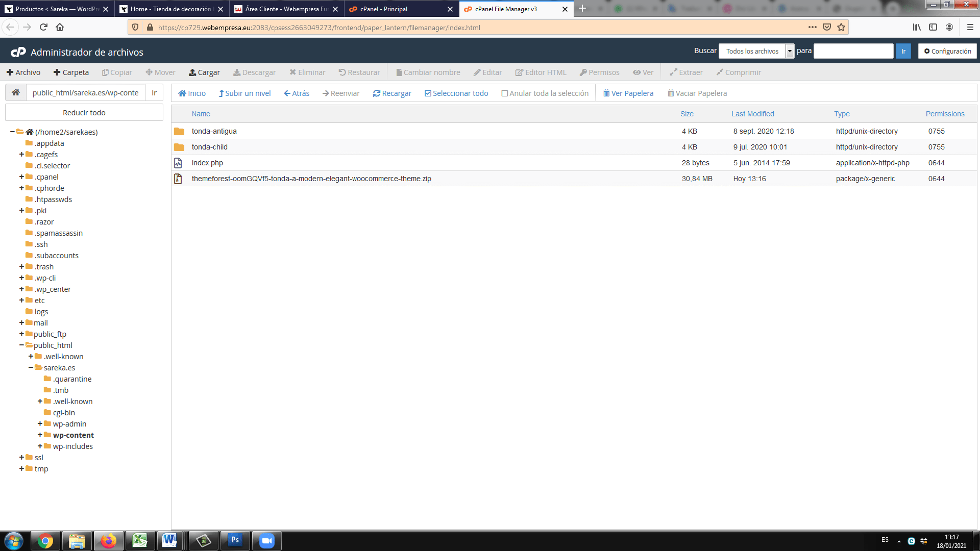Image resolution: width=980 pixels, height=551 pixels.
Task: Sort files by Name column
Action: coord(201,114)
